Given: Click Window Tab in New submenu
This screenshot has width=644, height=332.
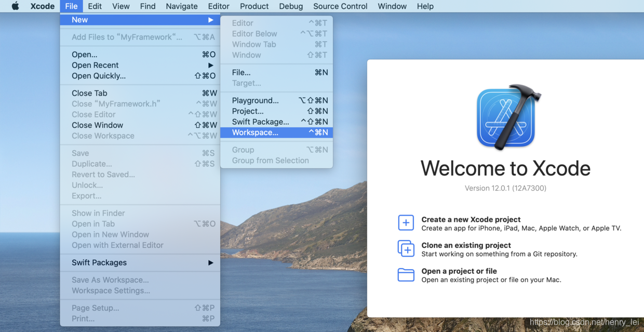Looking at the screenshot, I should coord(276,44).
